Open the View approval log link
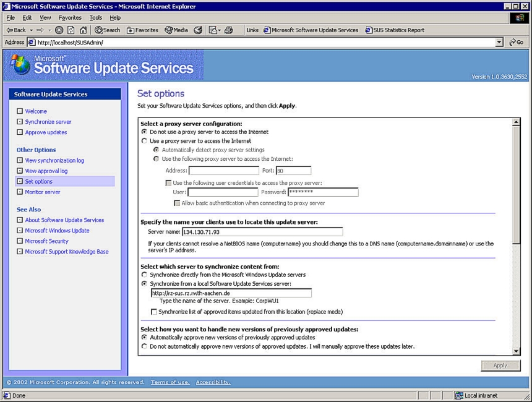 (46, 171)
